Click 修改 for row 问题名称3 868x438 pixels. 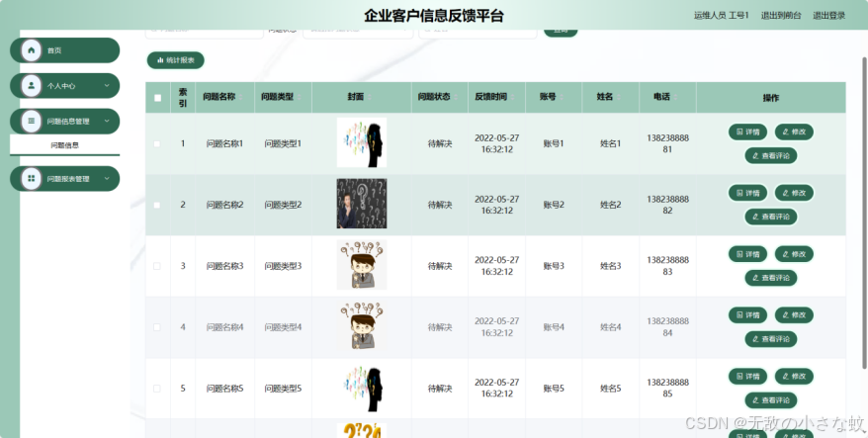click(794, 254)
